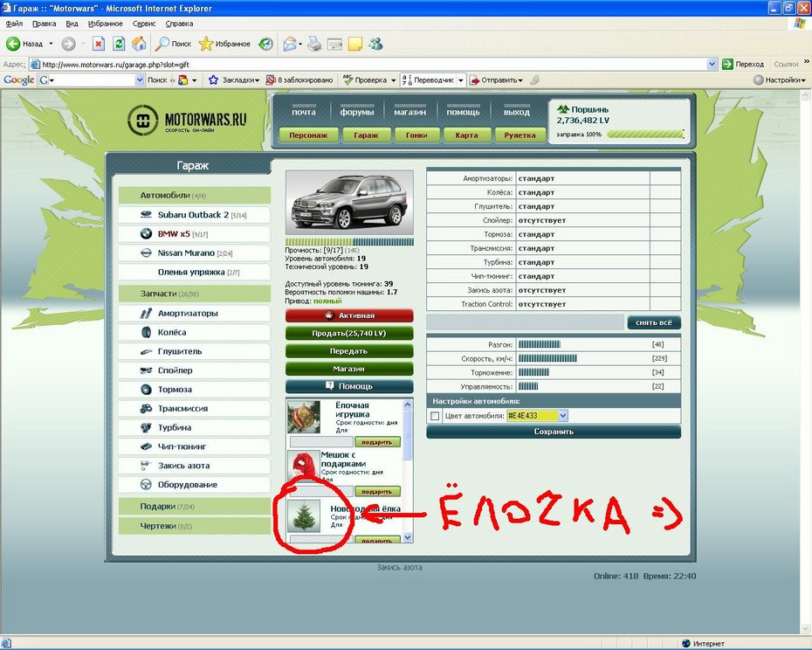Screen dimensions: 812x650
Task: Click the Спойлер spoiler icon
Action: (x=146, y=370)
